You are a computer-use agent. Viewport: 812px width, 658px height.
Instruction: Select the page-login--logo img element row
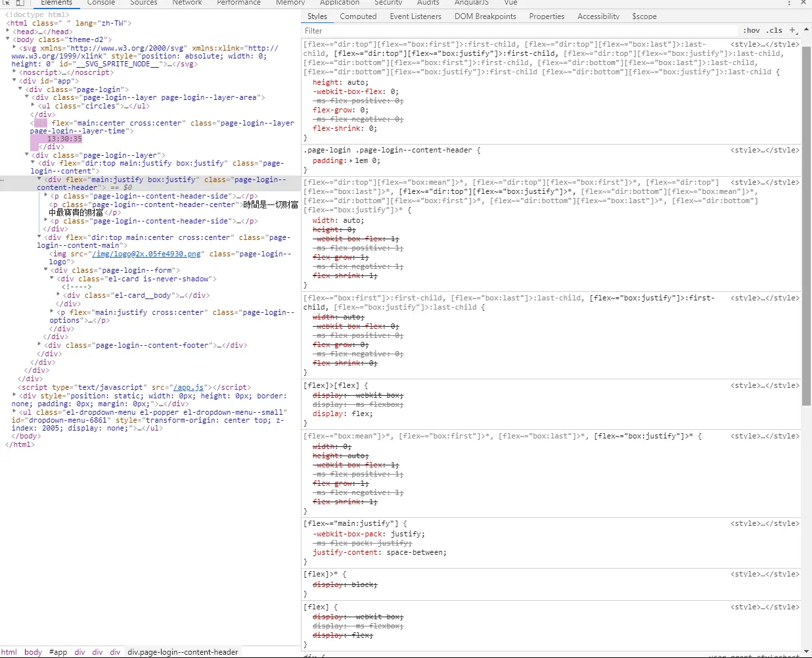(170, 258)
